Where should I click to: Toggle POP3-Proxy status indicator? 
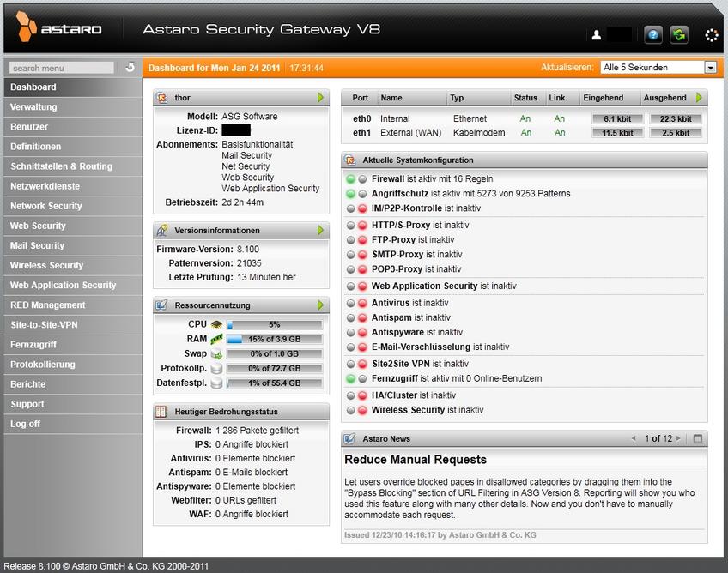click(x=356, y=269)
